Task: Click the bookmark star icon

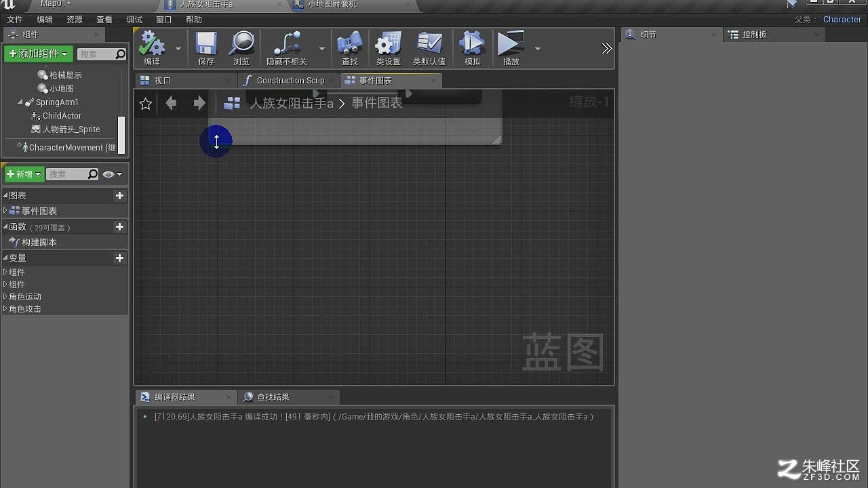Action: pyautogui.click(x=145, y=104)
